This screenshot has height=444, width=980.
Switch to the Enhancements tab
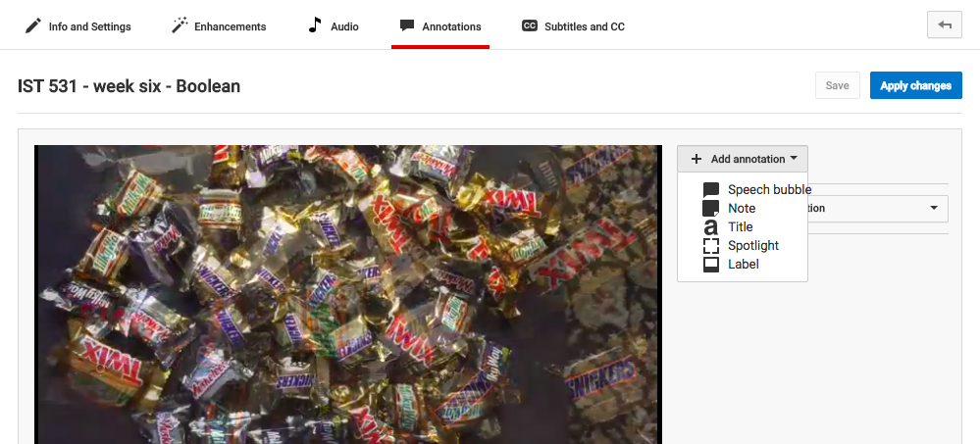pyautogui.click(x=219, y=26)
